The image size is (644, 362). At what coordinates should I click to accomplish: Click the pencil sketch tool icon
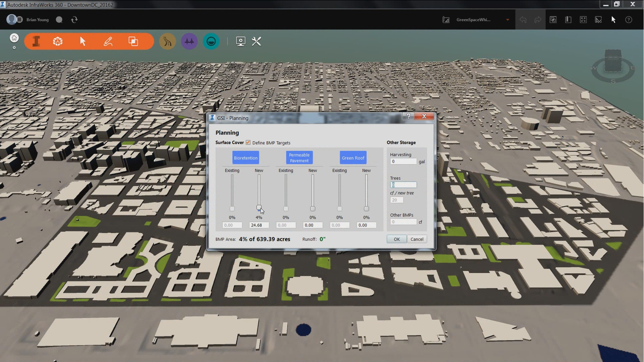click(x=108, y=42)
